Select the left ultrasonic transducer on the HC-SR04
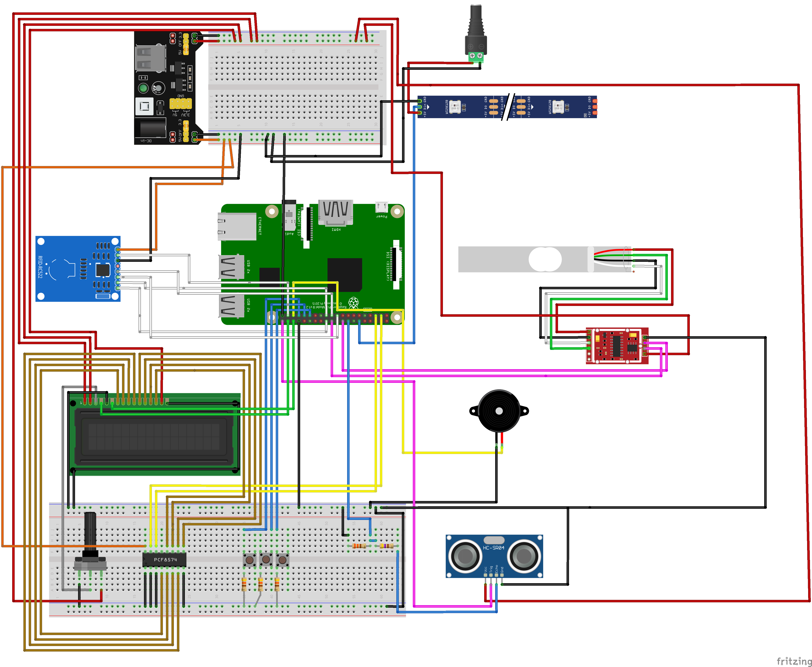The image size is (812, 667). pyautogui.click(x=465, y=556)
